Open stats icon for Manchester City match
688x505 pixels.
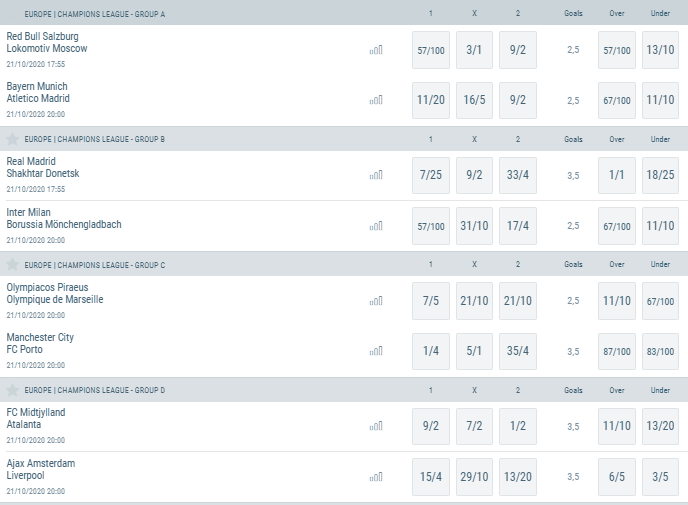pyautogui.click(x=376, y=351)
